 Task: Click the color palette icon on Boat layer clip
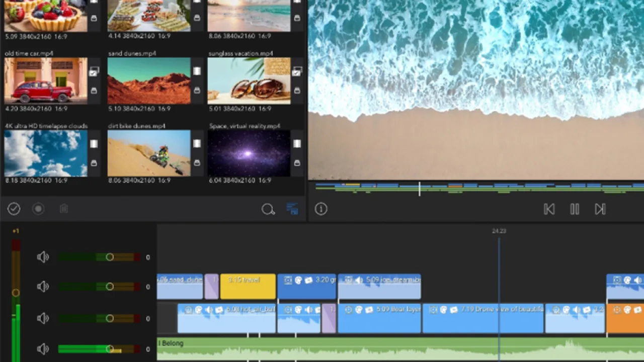tap(359, 310)
